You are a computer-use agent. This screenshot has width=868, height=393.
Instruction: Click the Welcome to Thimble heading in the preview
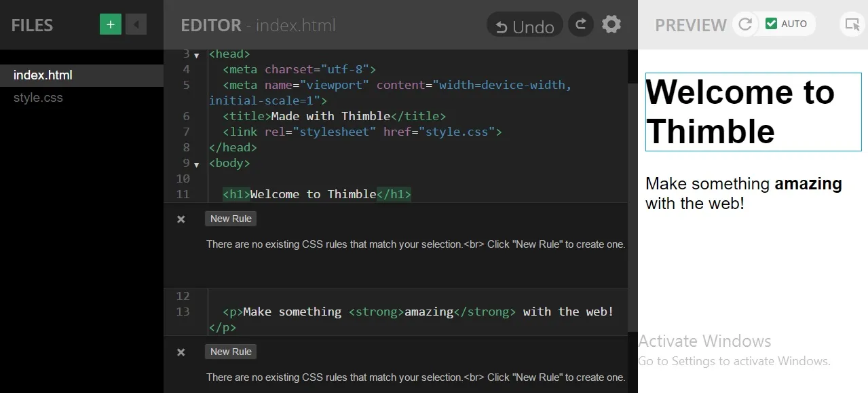pyautogui.click(x=740, y=111)
